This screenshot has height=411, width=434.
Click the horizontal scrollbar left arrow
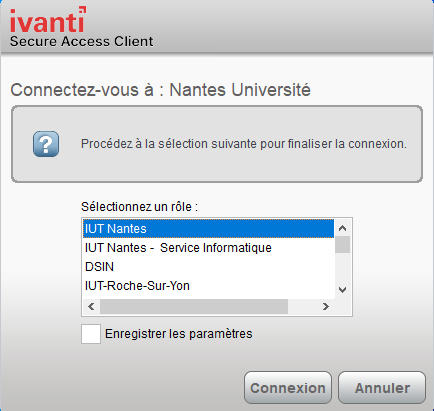pyautogui.click(x=91, y=306)
